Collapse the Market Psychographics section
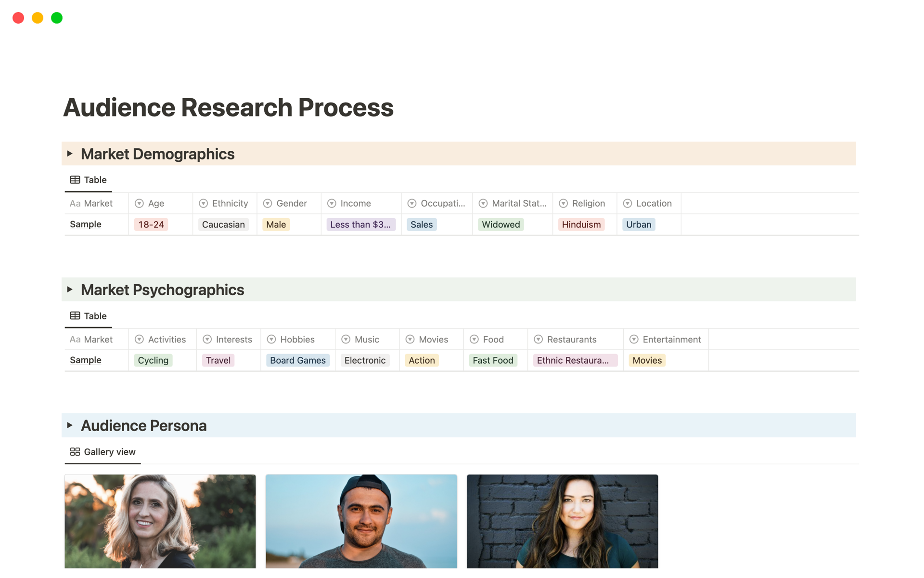 [x=70, y=289]
